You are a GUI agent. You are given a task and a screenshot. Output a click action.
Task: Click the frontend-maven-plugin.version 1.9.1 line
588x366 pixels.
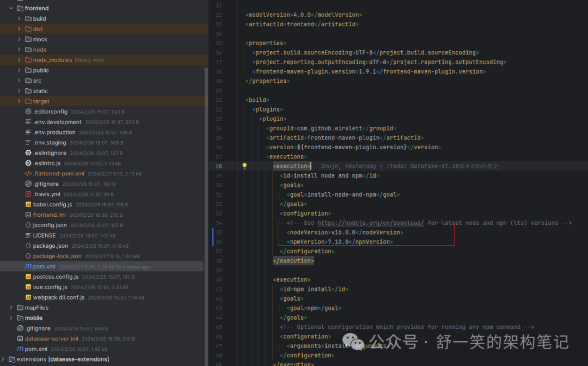tap(369, 71)
